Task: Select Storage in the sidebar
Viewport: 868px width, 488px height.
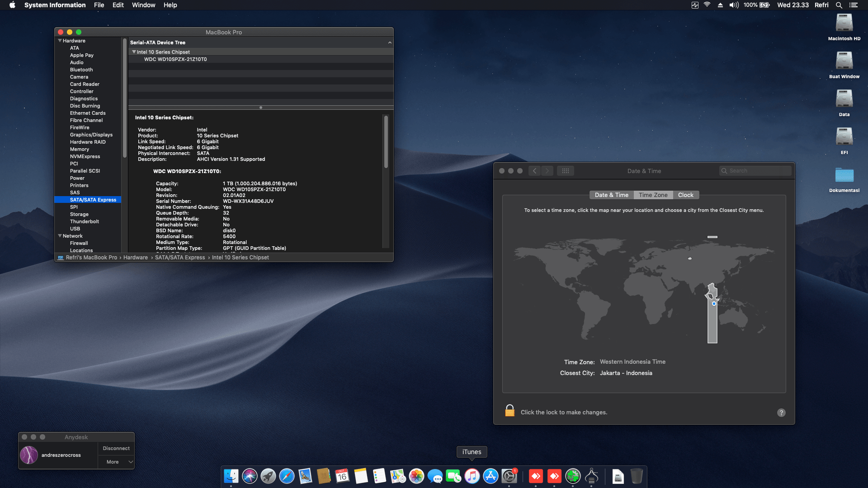Action: coord(79,214)
